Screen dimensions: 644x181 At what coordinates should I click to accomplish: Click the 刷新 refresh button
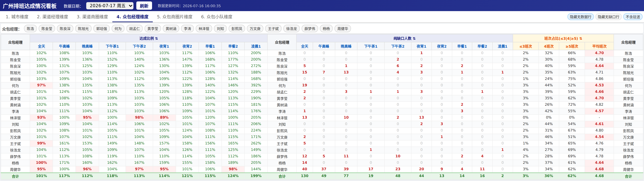(x=144, y=6)
